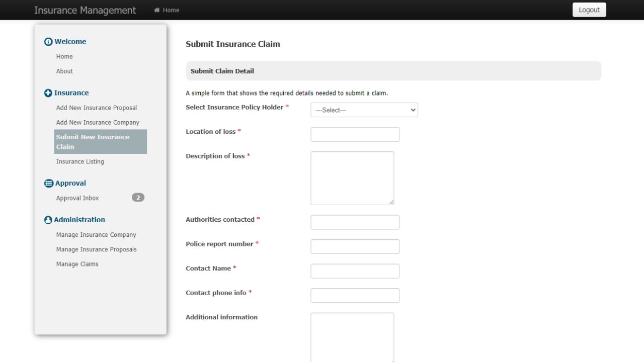The image size is (644, 362).
Task: Click the Location of loss field
Action: (355, 134)
